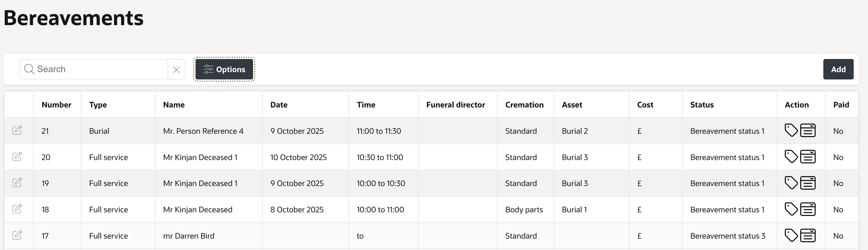Focus the Search input field

pyautogui.click(x=101, y=70)
